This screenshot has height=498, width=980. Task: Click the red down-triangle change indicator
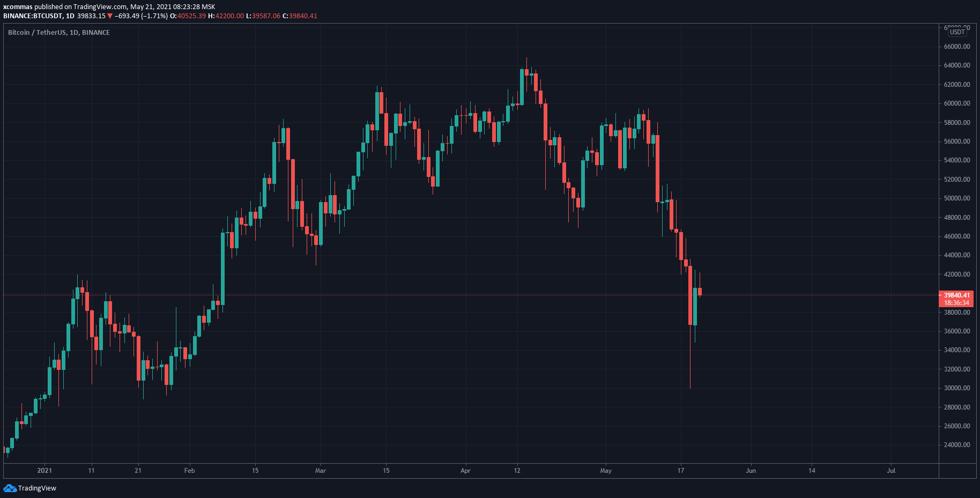[x=110, y=16]
